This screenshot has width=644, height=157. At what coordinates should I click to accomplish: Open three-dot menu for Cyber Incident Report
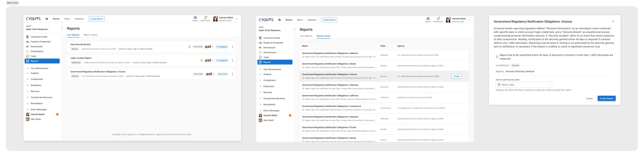click(x=232, y=61)
